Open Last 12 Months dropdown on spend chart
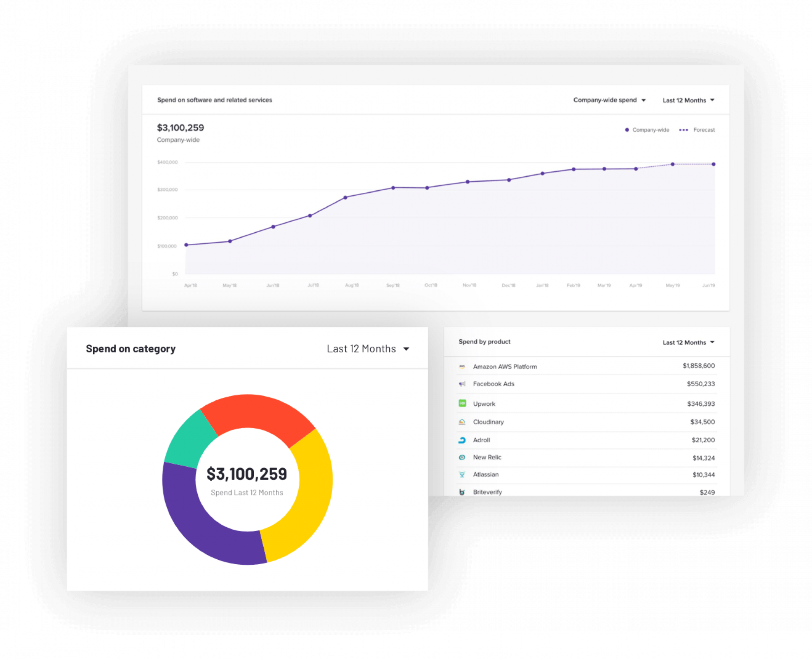812x659 pixels. point(688,100)
